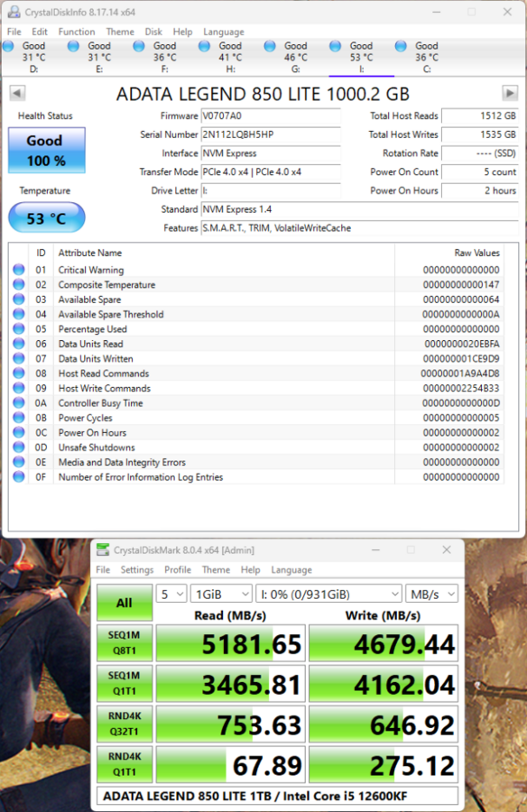Open CrystalDiskMark Profile menu

(178, 569)
